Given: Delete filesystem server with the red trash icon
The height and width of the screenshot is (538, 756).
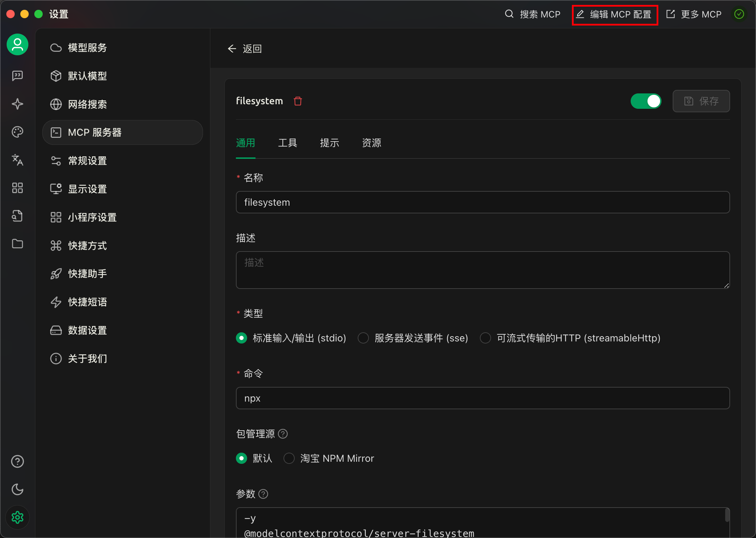Looking at the screenshot, I should (x=298, y=101).
